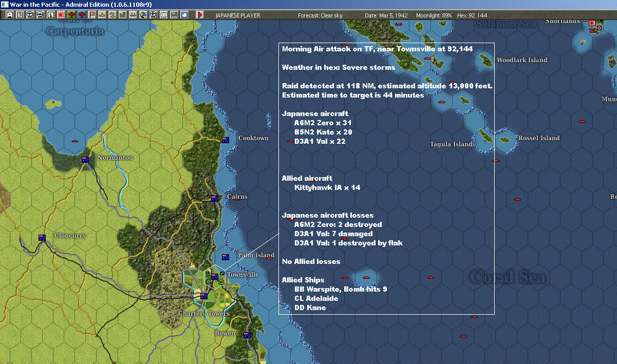Image resolution: width=617 pixels, height=364 pixels.
Task: Click the 'BB Warspite, Bomb hits 9' line
Action: click(x=341, y=290)
